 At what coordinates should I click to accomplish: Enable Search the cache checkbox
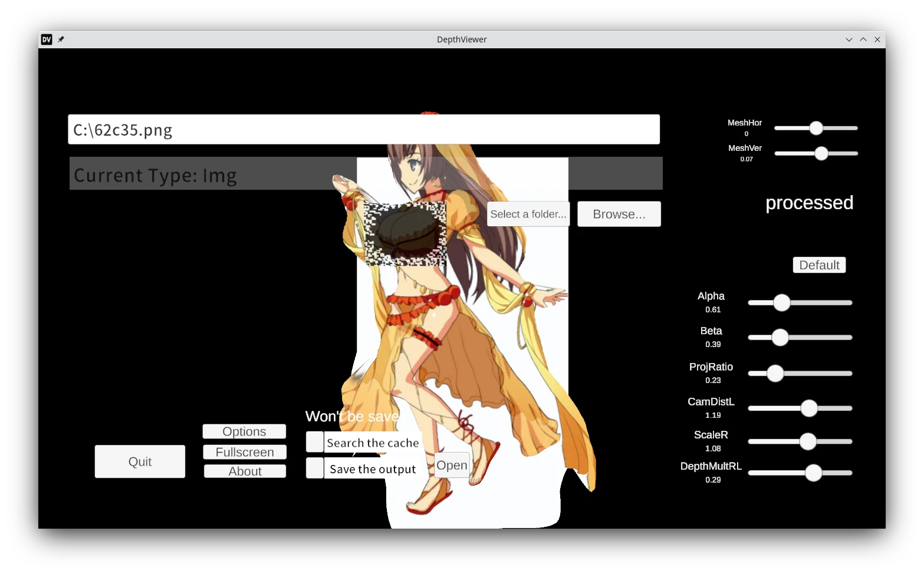click(315, 442)
